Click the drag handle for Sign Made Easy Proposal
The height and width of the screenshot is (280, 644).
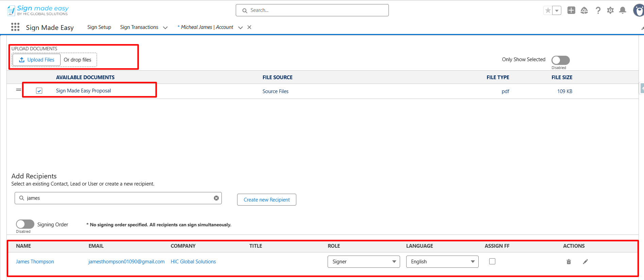click(x=18, y=90)
